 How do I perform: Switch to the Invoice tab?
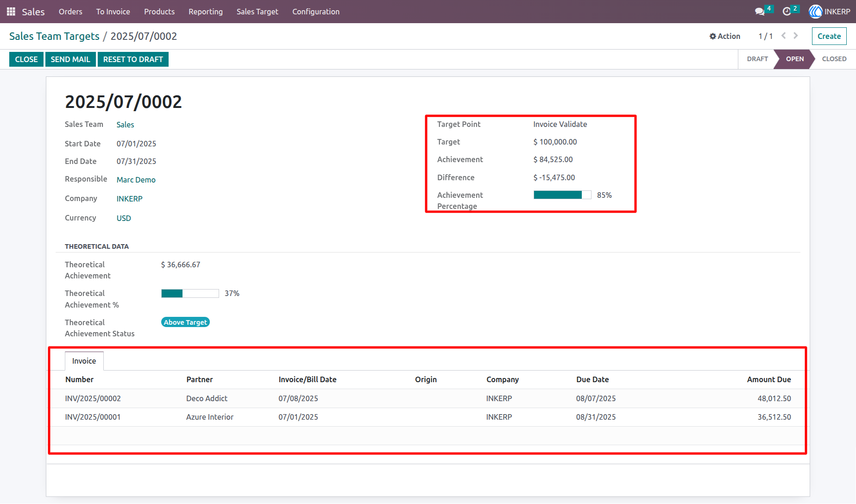[84, 361]
